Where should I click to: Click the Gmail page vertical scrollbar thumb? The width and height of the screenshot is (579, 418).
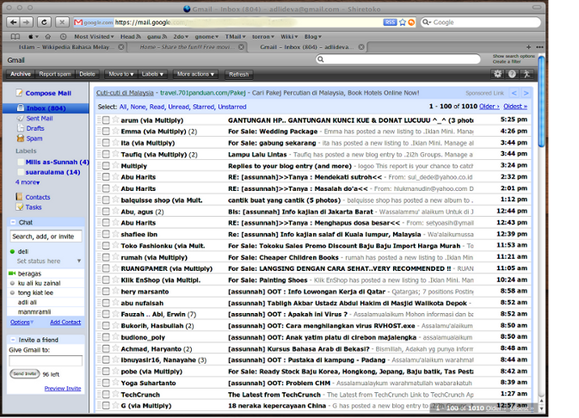click(x=541, y=102)
